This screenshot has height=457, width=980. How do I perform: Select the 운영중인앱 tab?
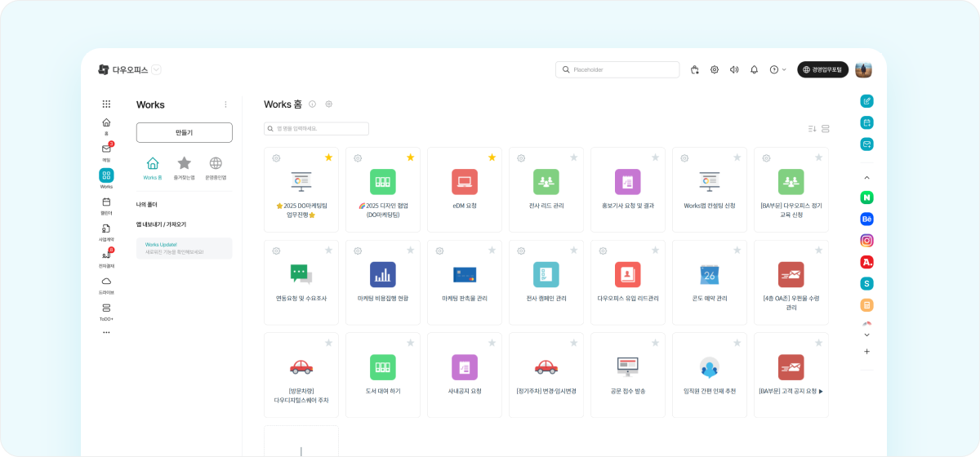pos(216,168)
